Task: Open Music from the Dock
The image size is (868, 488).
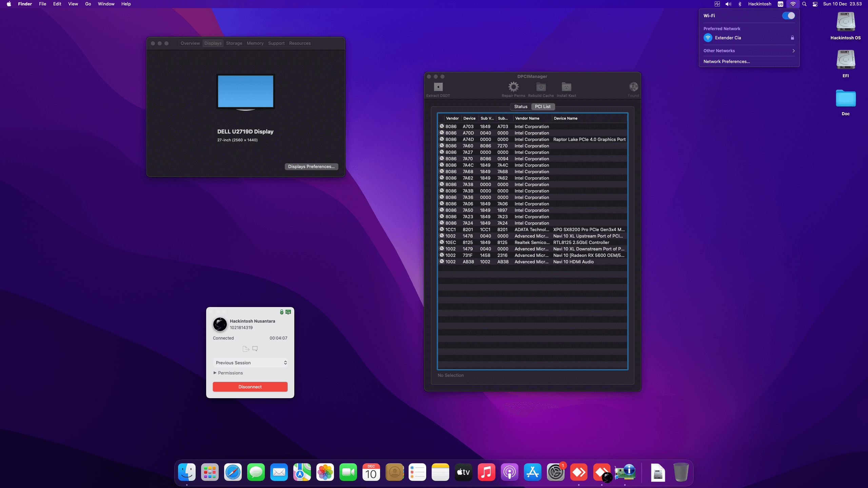Action: 487,472
